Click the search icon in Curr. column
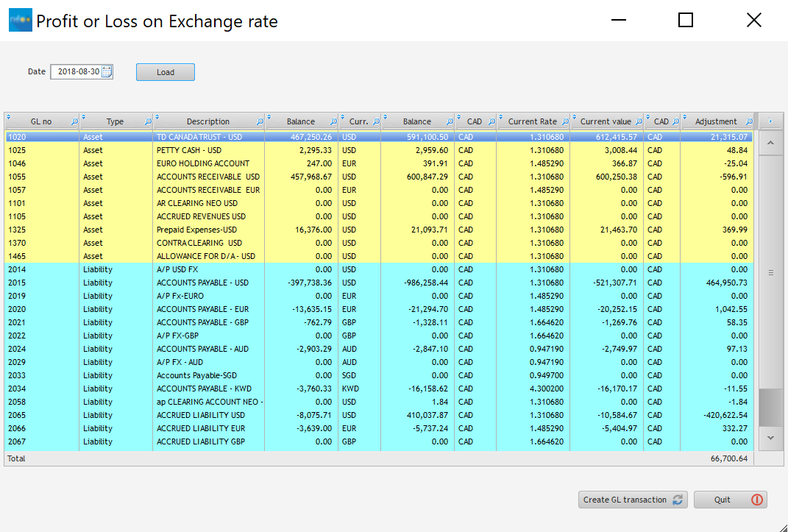Viewport: 788px width, 532px height. click(x=376, y=122)
